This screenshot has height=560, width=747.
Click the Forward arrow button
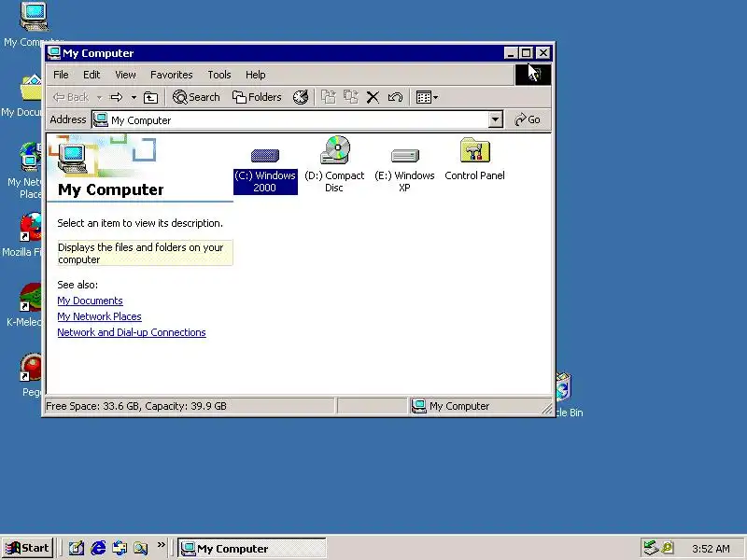pos(116,98)
